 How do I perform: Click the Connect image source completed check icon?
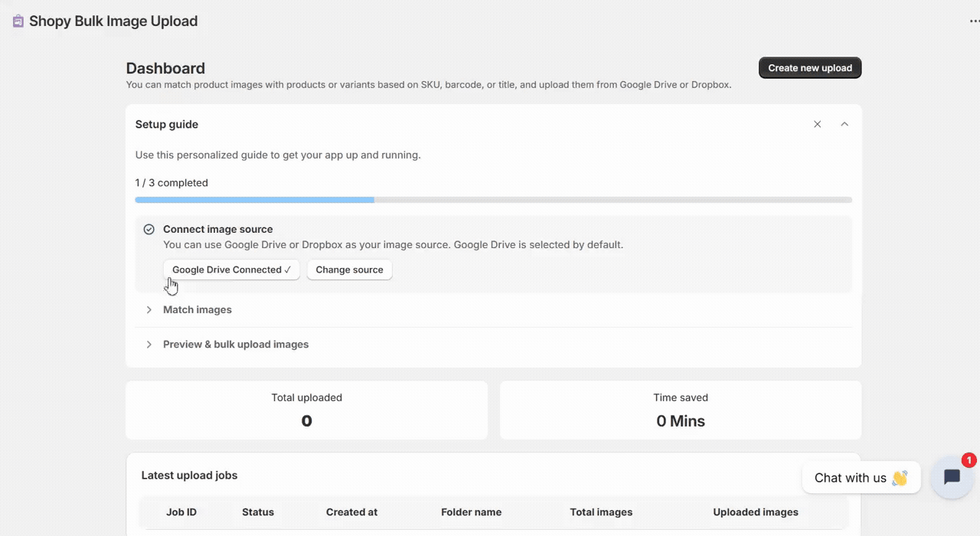[149, 229]
